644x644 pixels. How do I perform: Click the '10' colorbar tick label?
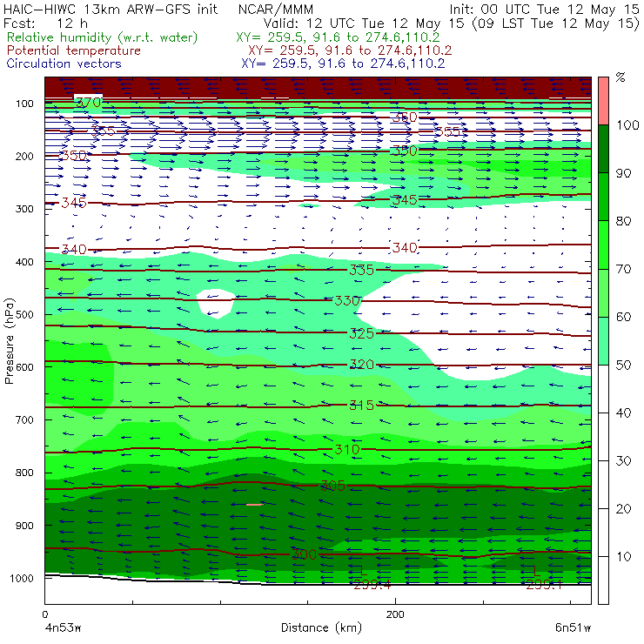coord(623,557)
